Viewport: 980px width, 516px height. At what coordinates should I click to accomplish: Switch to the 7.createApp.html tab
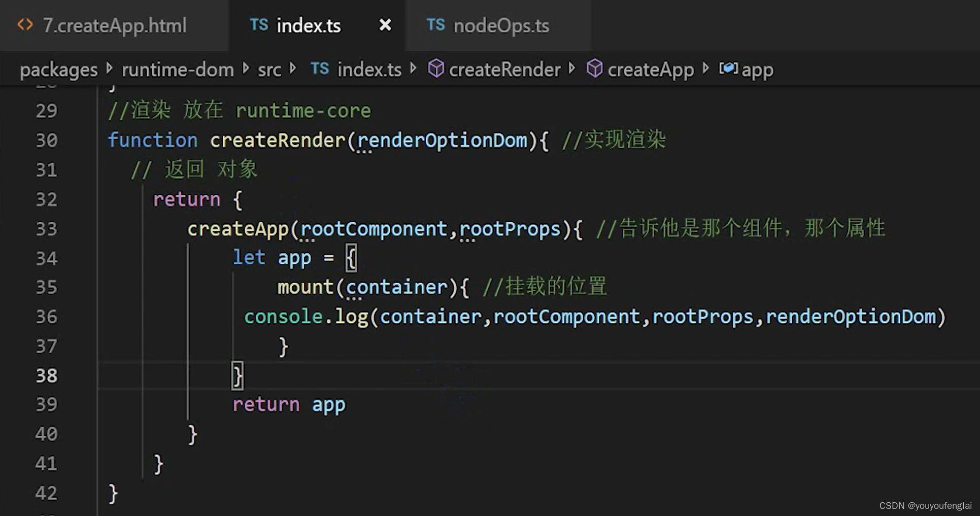[x=114, y=25]
